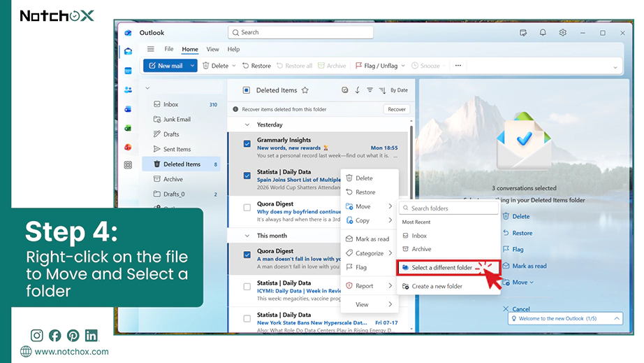
Task: Click the Delete toolbar button
Action: tap(216, 66)
